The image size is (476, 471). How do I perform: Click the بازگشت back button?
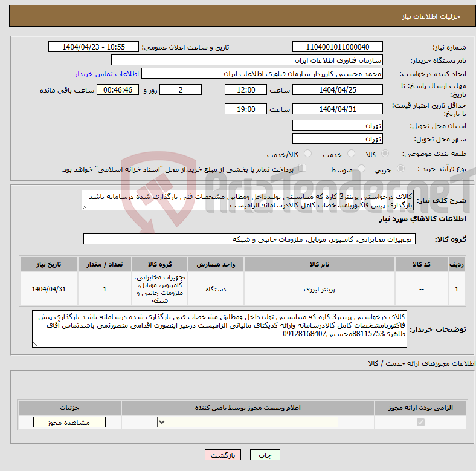coord(223,455)
